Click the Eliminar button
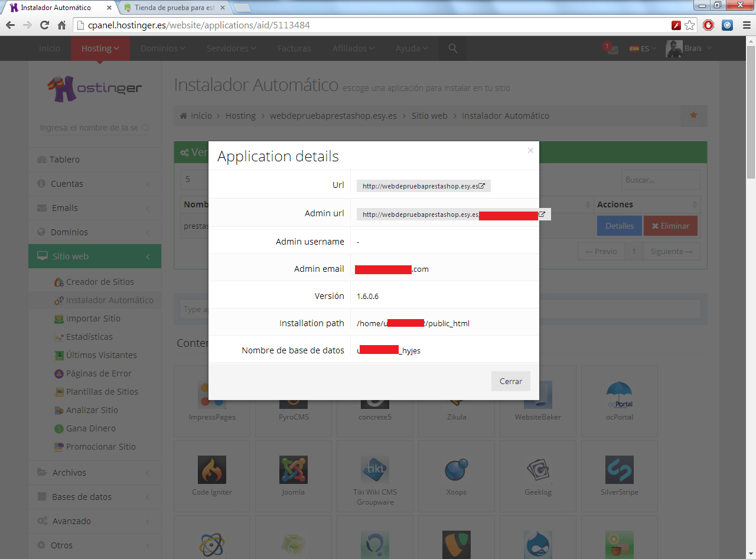 click(x=670, y=226)
